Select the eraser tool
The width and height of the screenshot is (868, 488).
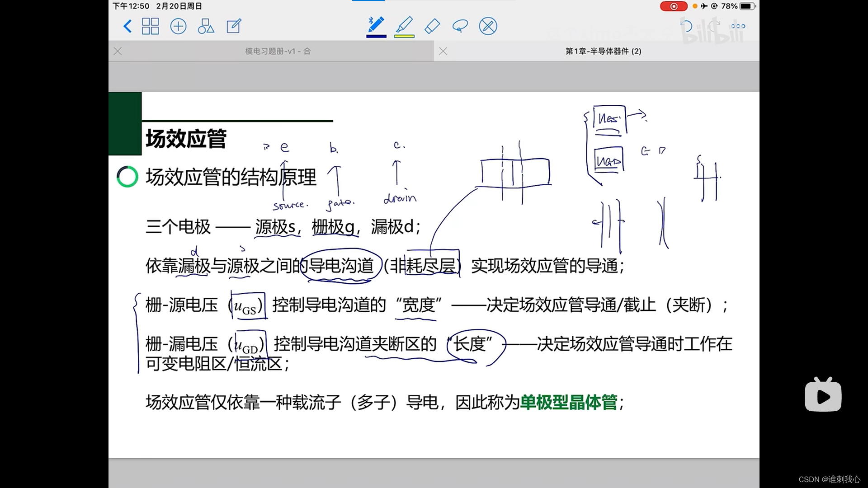click(x=432, y=26)
